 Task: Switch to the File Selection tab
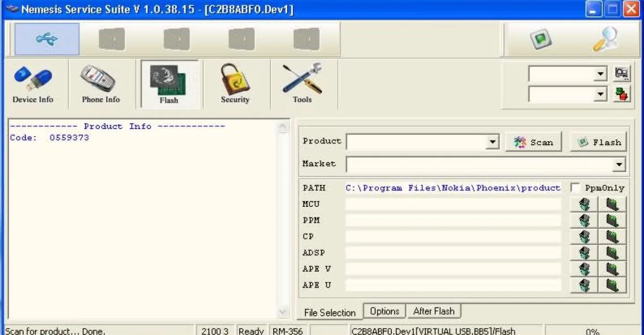tap(330, 312)
